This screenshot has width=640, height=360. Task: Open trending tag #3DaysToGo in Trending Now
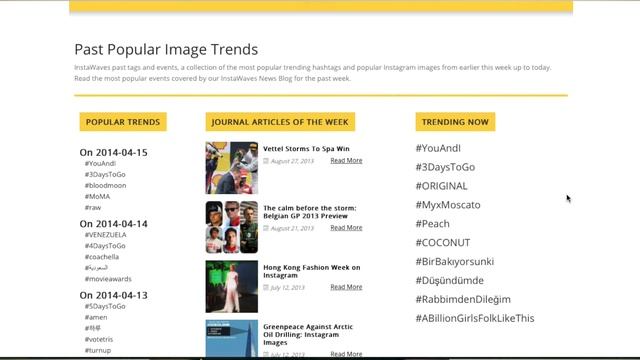pos(445,167)
